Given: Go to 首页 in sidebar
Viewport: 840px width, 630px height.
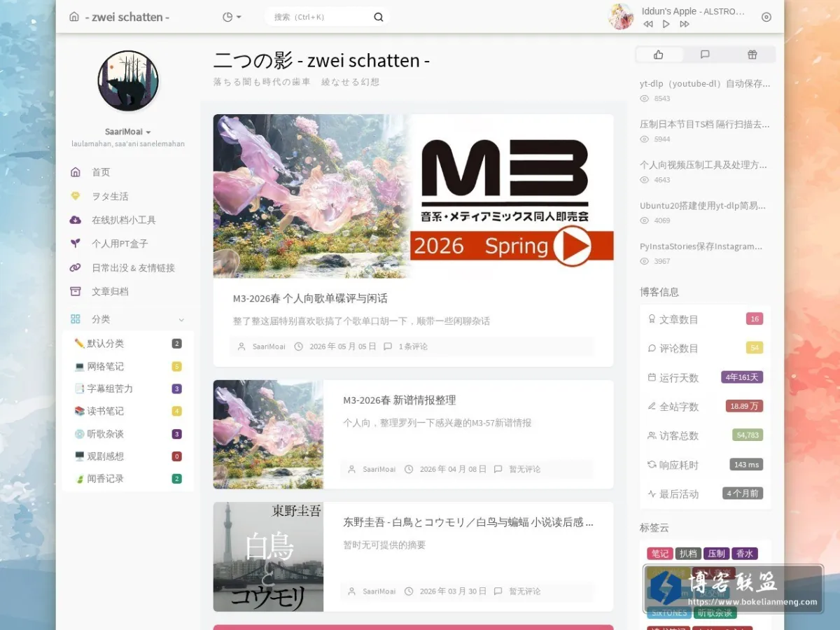Looking at the screenshot, I should point(101,172).
